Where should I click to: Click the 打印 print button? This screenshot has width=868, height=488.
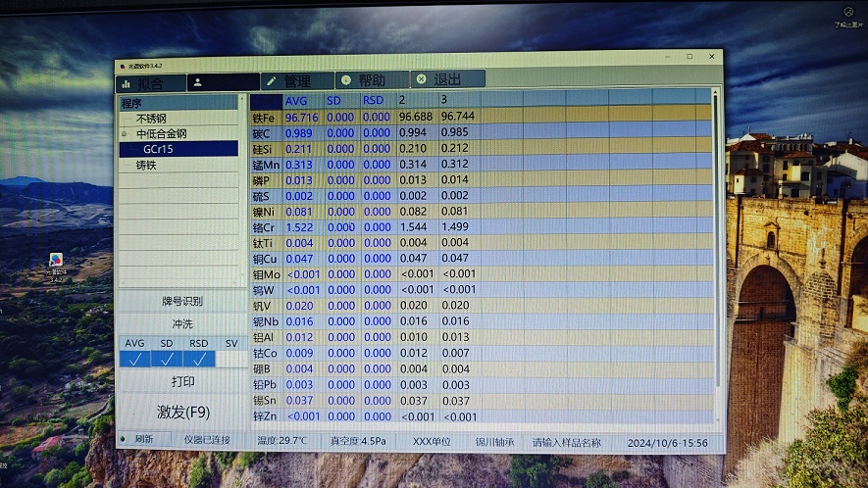[x=182, y=382]
